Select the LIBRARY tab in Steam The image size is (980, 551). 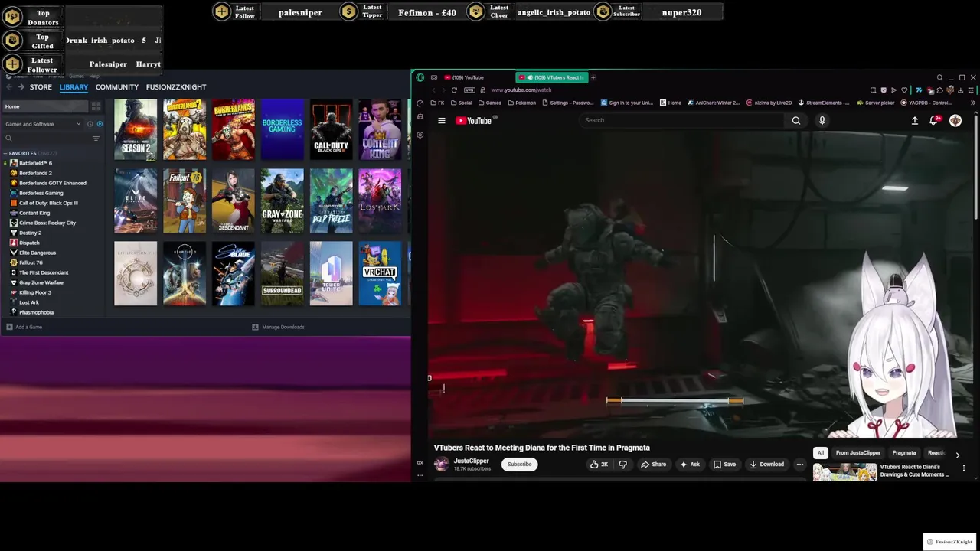pos(73,87)
